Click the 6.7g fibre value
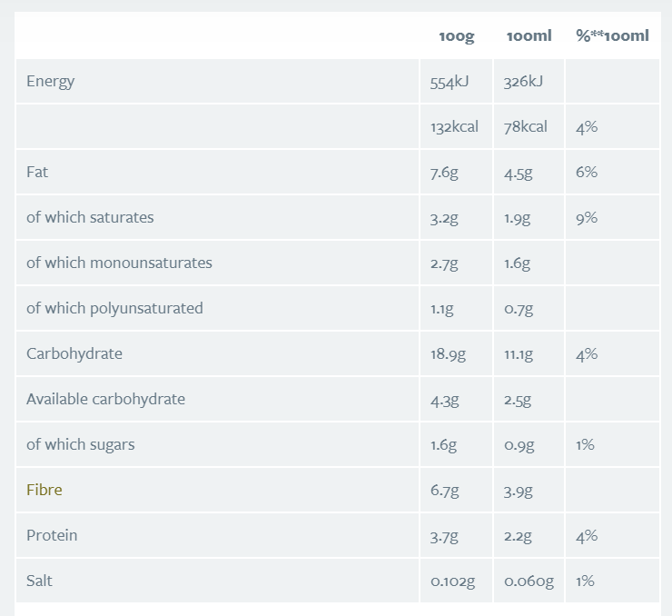The image size is (672, 616). point(445,491)
